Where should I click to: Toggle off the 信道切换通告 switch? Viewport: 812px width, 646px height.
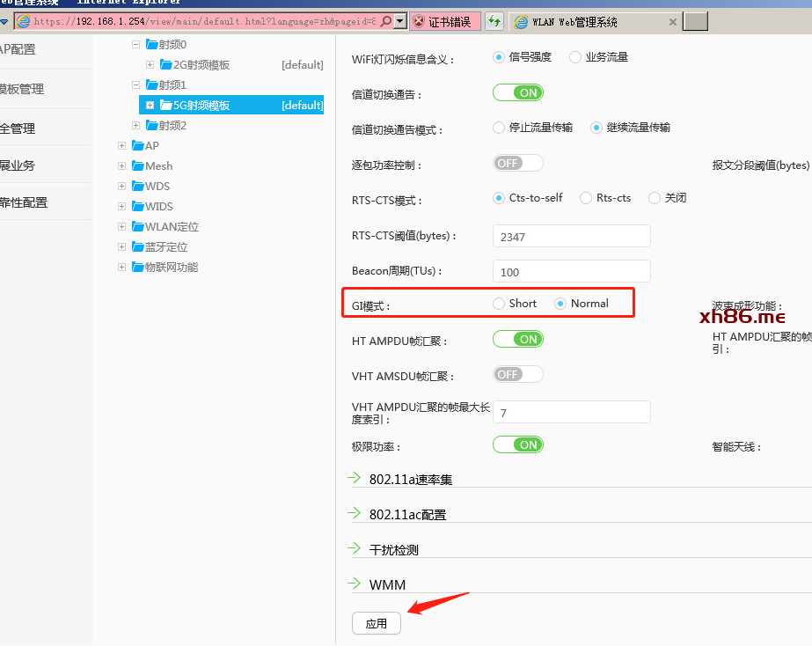(x=518, y=92)
